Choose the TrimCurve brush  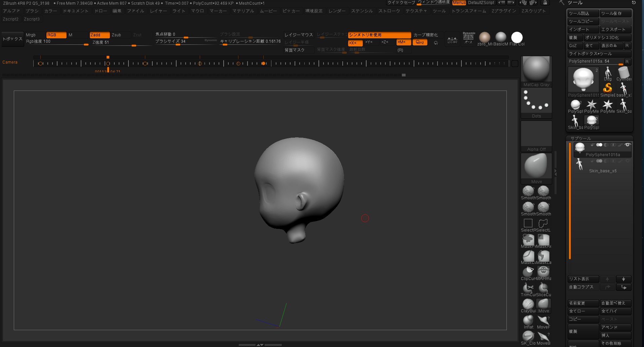[528, 288]
